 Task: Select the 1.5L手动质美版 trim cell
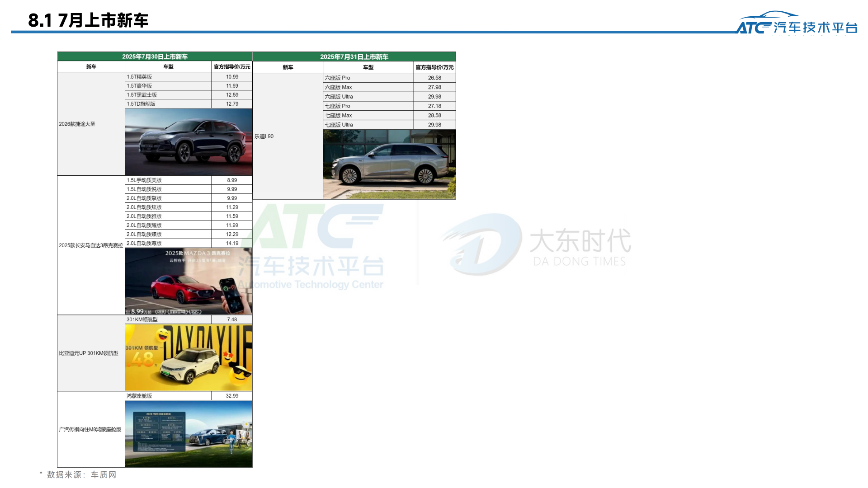click(168, 180)
